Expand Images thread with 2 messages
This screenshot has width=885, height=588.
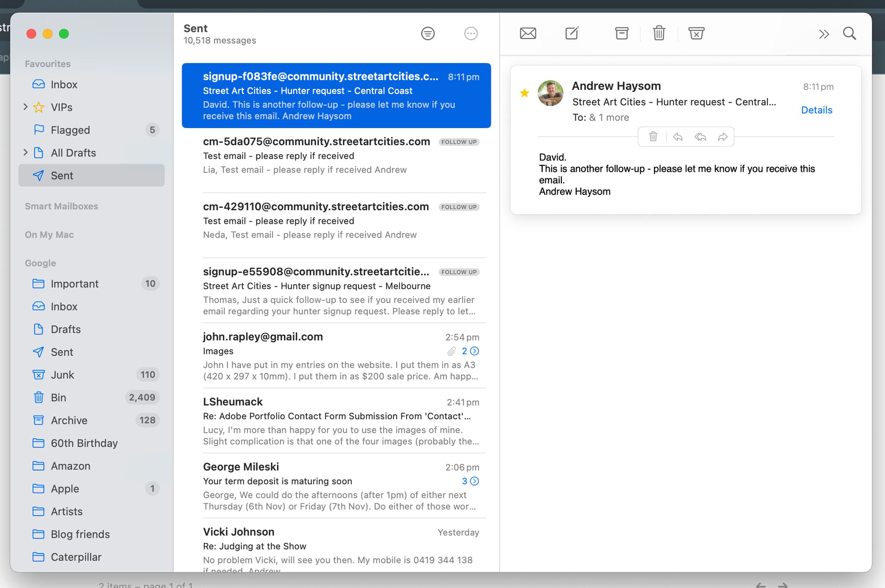click(x=474, y=351)
